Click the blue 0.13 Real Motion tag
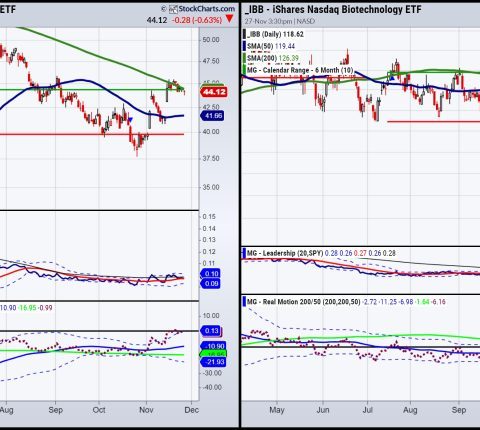 tap(211, 331)
